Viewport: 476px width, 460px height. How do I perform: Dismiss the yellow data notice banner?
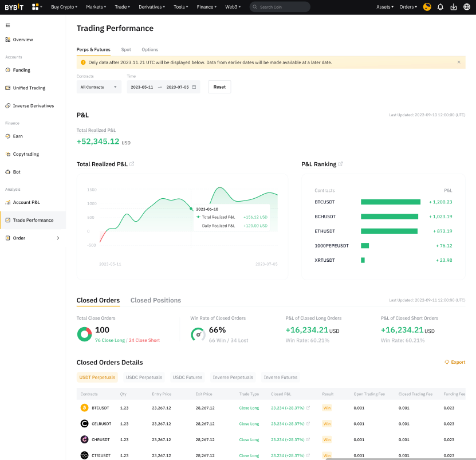click(459, 62)
